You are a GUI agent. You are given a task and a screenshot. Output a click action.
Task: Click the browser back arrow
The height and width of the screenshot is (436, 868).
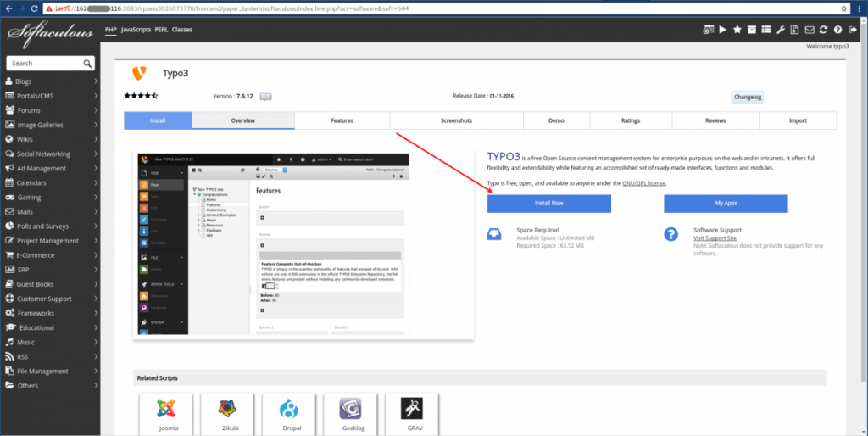8,8
